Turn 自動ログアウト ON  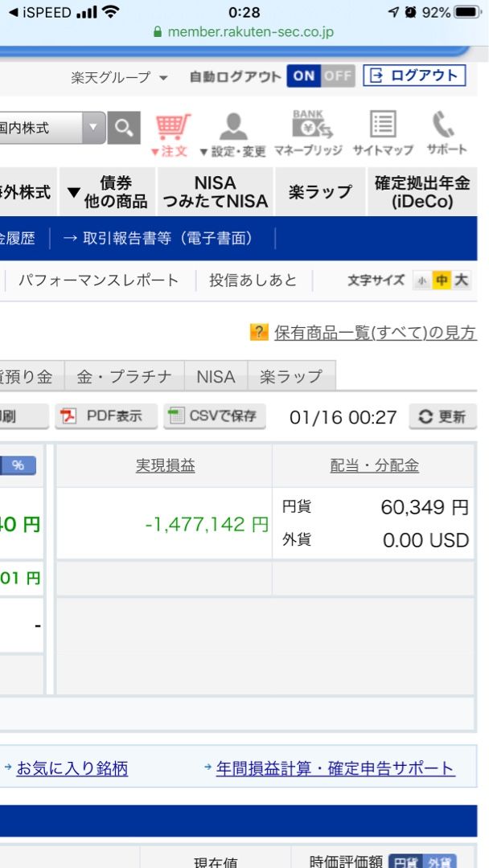tap(304, 76)
